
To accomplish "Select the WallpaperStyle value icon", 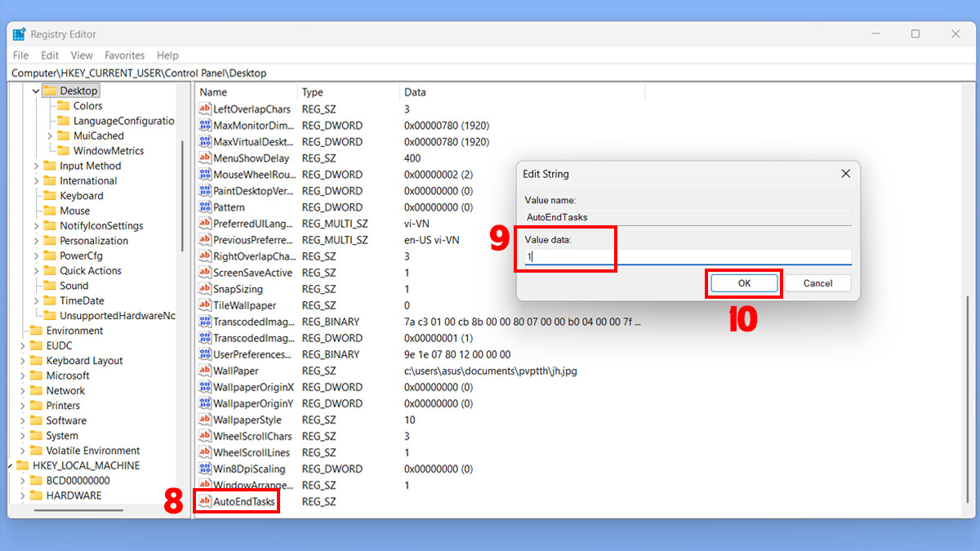I will click(x=206, y=420).
